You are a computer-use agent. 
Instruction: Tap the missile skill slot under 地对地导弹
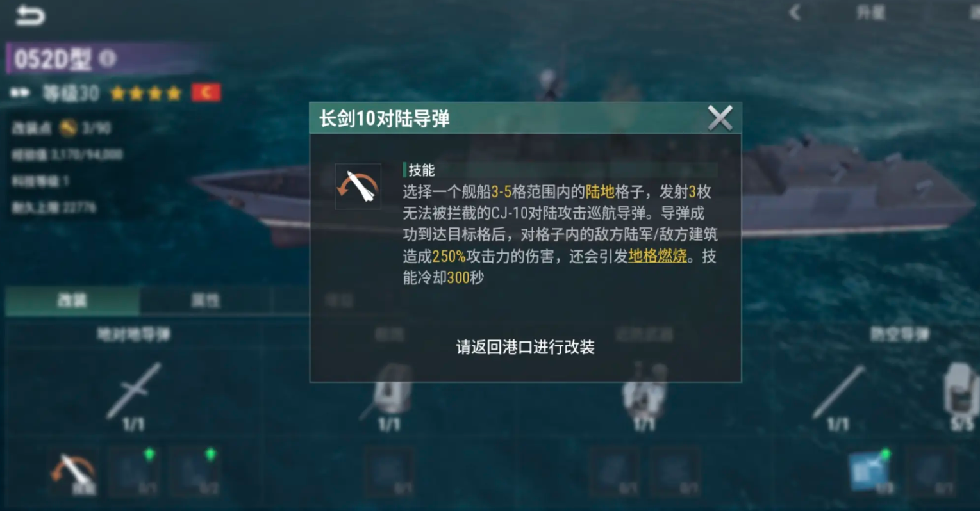[x=74, y=473]
